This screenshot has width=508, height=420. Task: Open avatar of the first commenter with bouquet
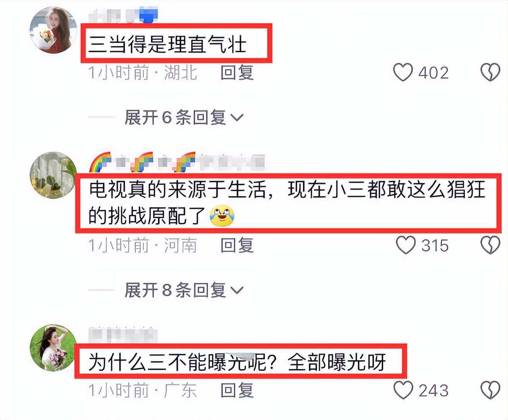click(x=53, y=29)
